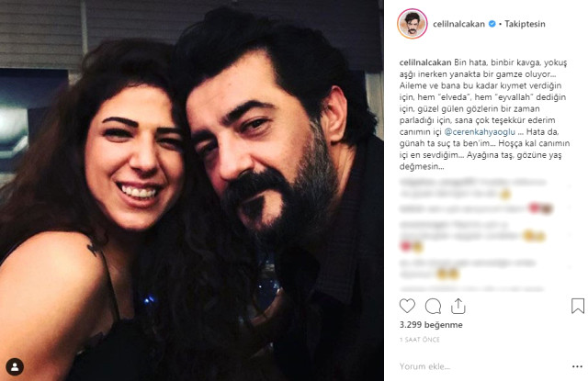Open the three-dots more options menu
Image resolution: width=588 pixels, height=381 pixels.
[x=577, y=366]
